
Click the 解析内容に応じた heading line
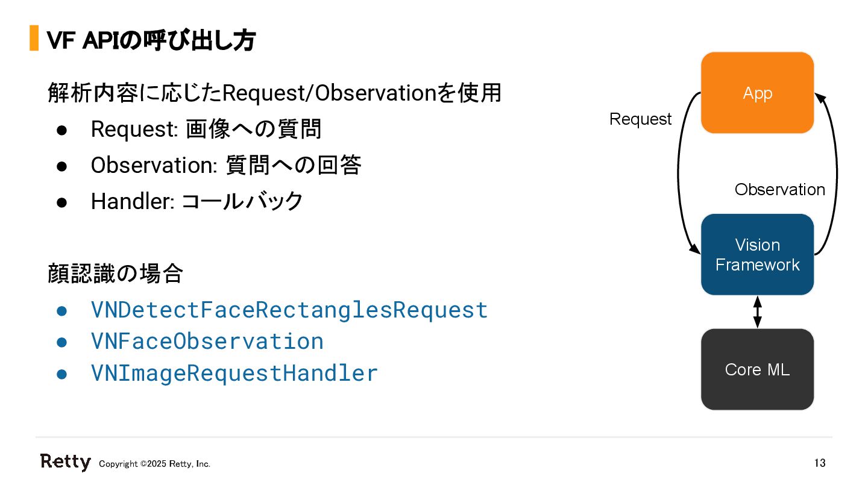(274, 93)
